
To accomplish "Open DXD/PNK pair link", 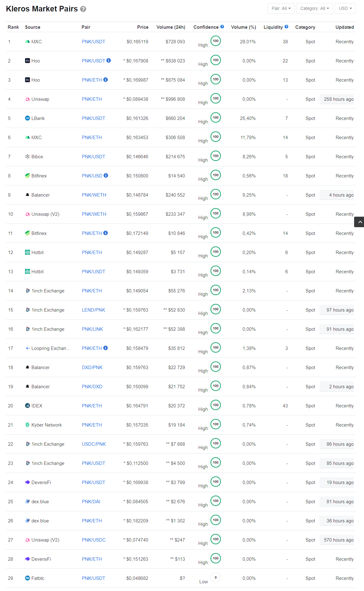I will point(92,368).
